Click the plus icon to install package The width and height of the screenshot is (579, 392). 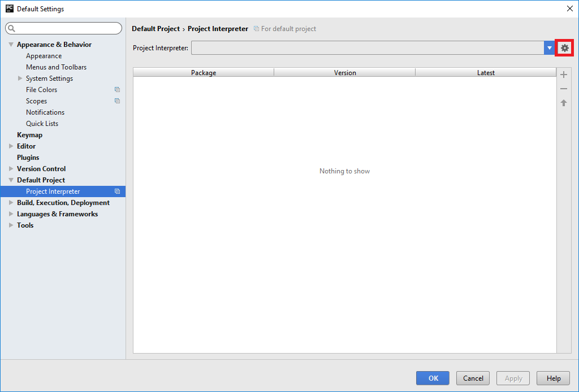(x=563, y=75)
